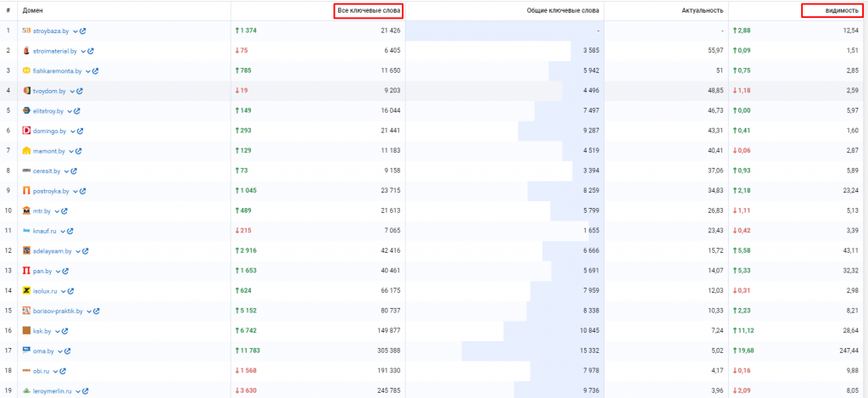Open the dropdown arrow next to oma.by
868x398 pixels.
tap(61, 350)
